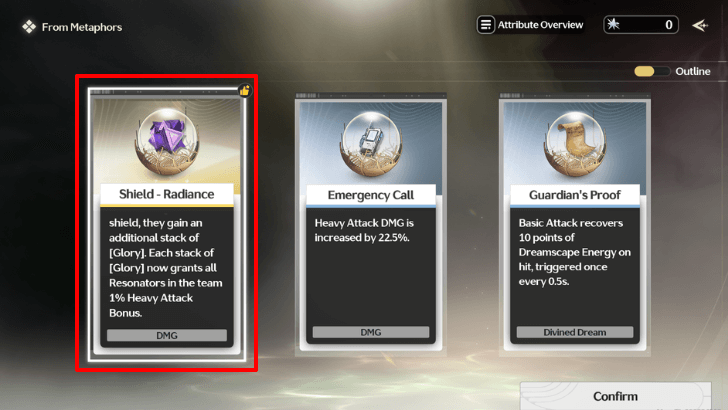The width and height of the screenshot is (728, 410).
Task: Click the From Metaphors diamond icon
Action: (x=29, y=27)
